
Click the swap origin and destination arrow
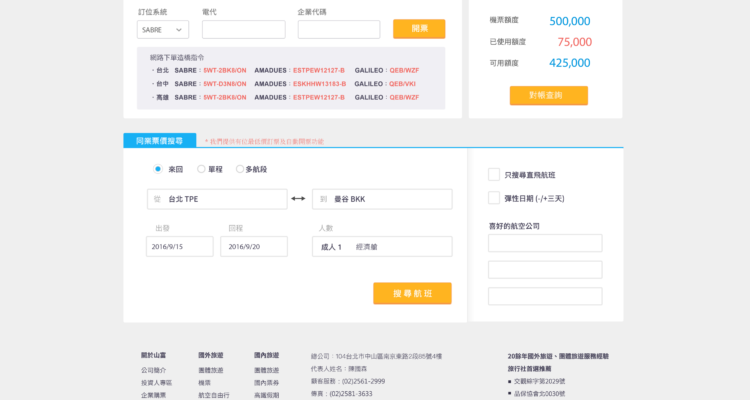298,199
